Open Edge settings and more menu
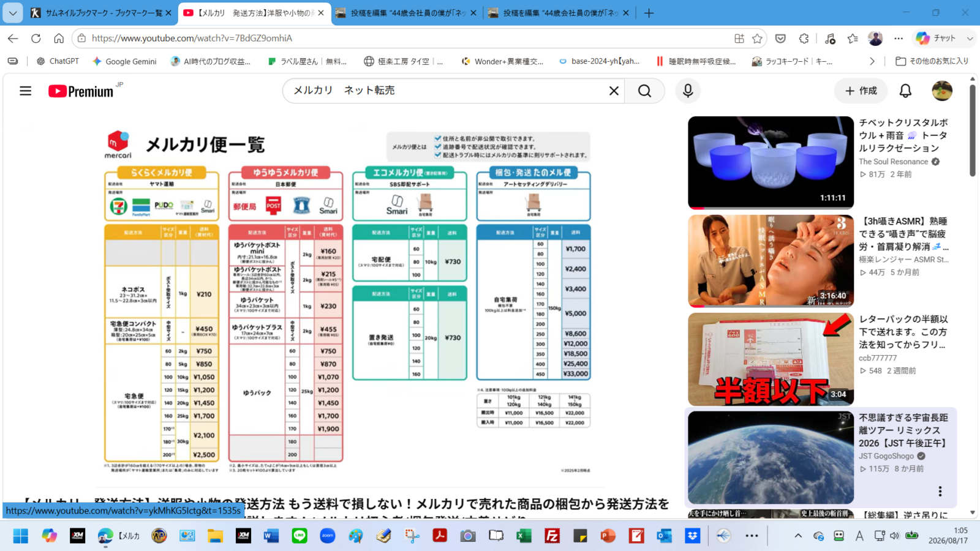The image size is (980, 551). [x=899, y=38]
